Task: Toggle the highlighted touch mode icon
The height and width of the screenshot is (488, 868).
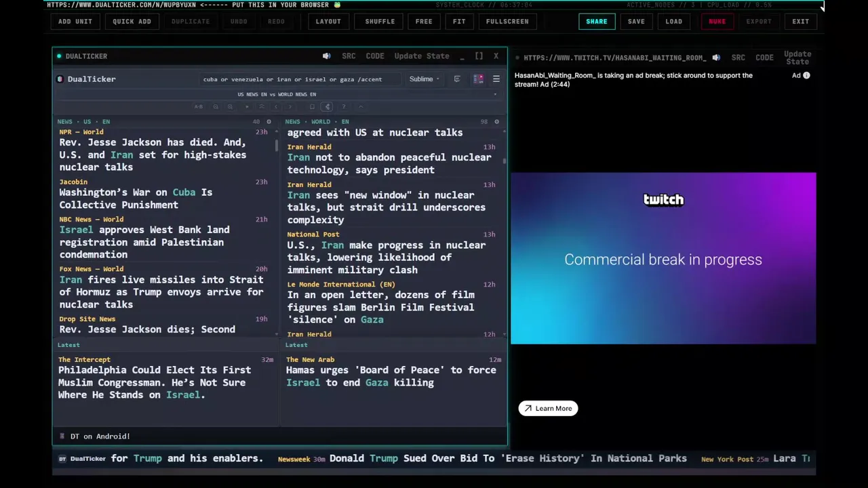Action: point(327,106)
